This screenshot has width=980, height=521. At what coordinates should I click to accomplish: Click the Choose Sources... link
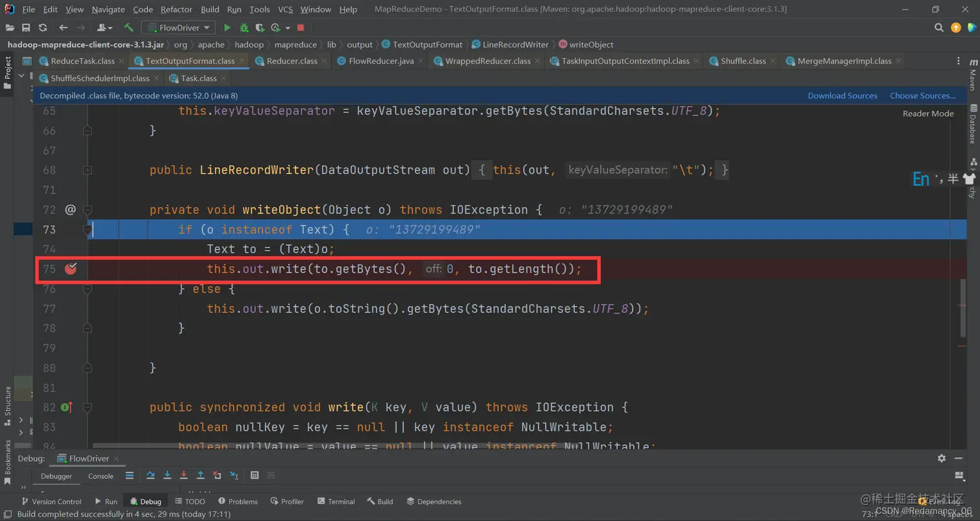pos(923,96)
